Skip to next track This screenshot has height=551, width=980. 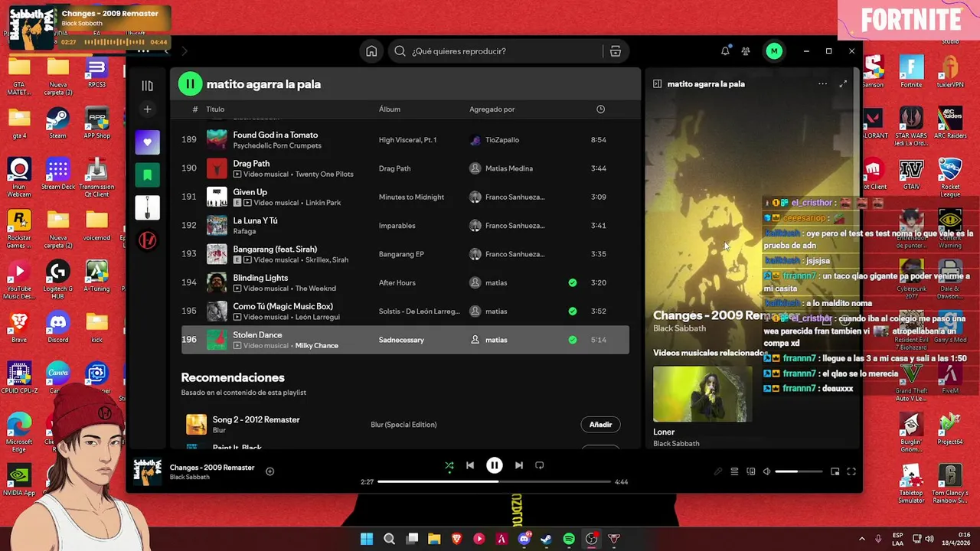point(519,465)
